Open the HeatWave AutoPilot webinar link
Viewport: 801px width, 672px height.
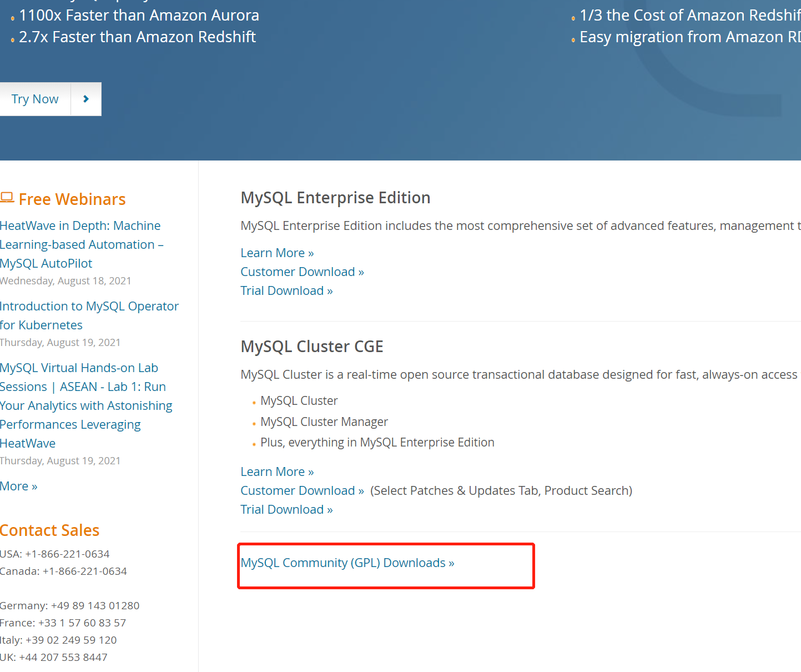80,244
